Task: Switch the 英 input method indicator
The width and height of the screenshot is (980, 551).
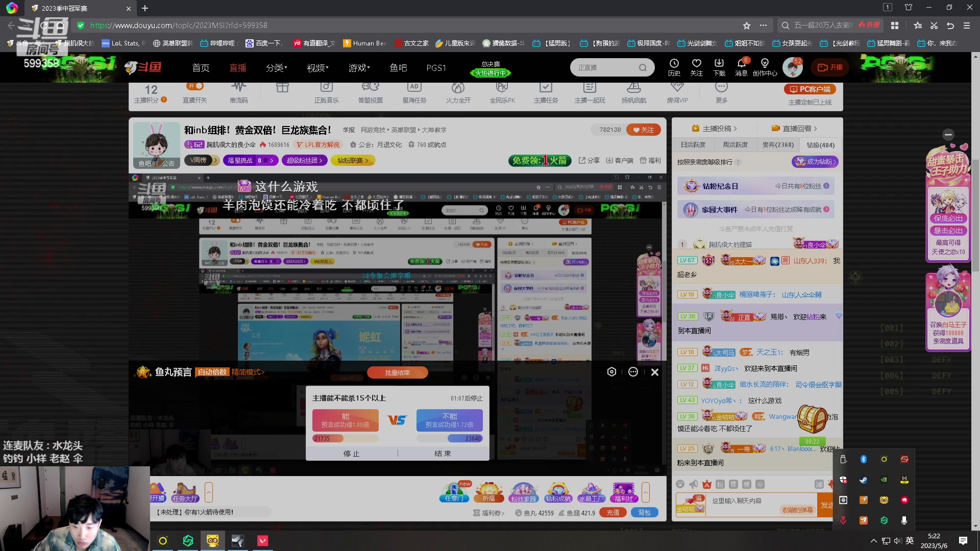Action: click(910, 541)
